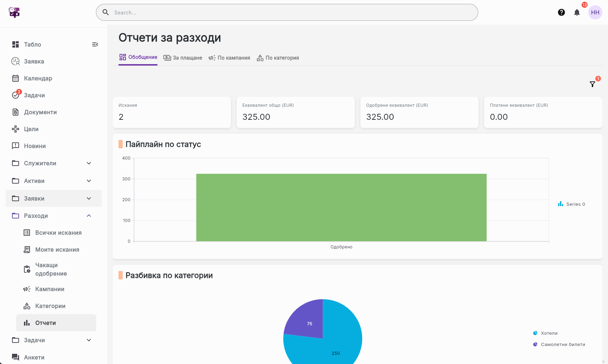Click the green Одобрено bar

coord(341,208)
